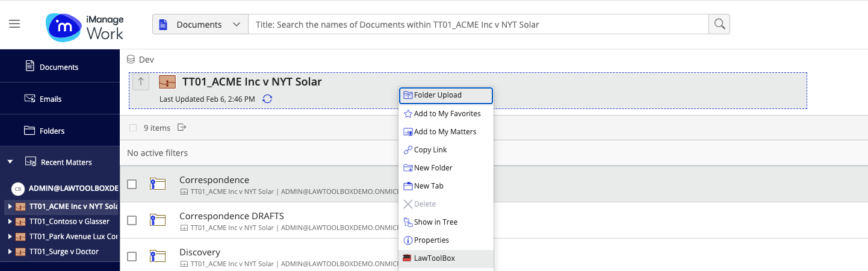Image resolution: width=868 pixels, height=271 pixels.
Task: Tick the Correspondence folder checkbox
Action: point(132,184)
